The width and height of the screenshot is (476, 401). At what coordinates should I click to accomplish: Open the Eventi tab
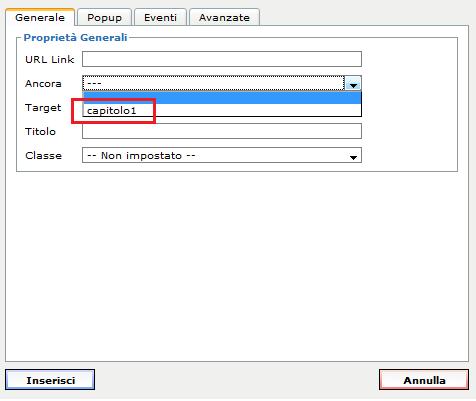pos(160,18)
